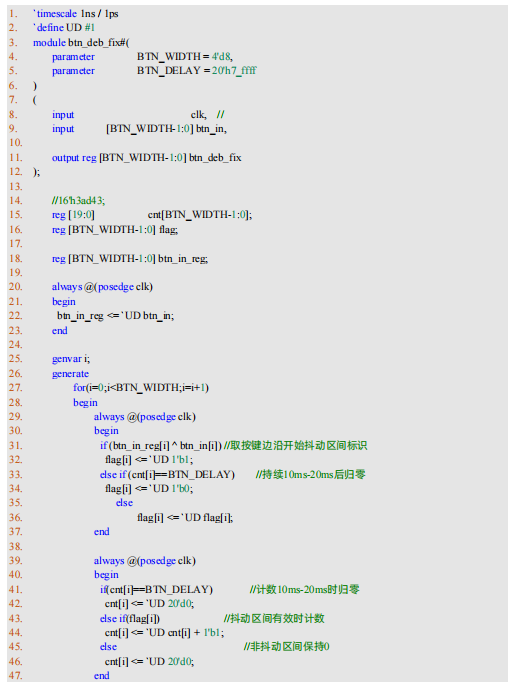
Task: Select the 抖动区间有效时计数 comment
Action: 274,619
